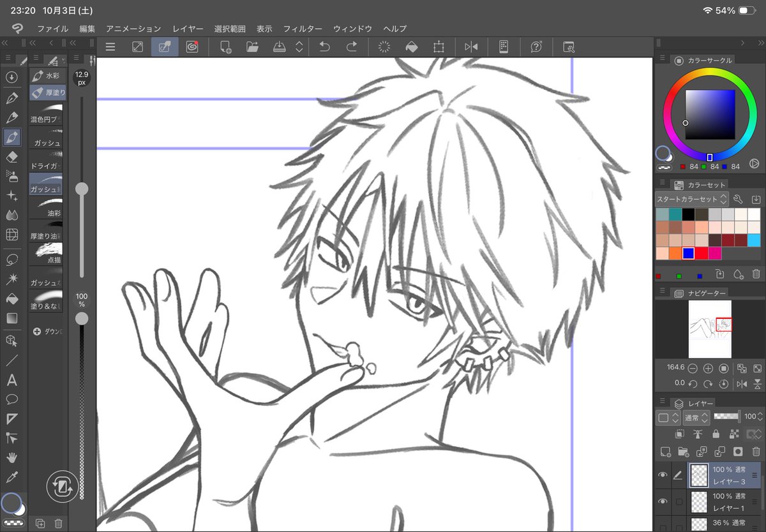Collapse left panel with double chevron
Viewport: 766px width, 532px height.
pyautogui.click(x=4, y=43)
